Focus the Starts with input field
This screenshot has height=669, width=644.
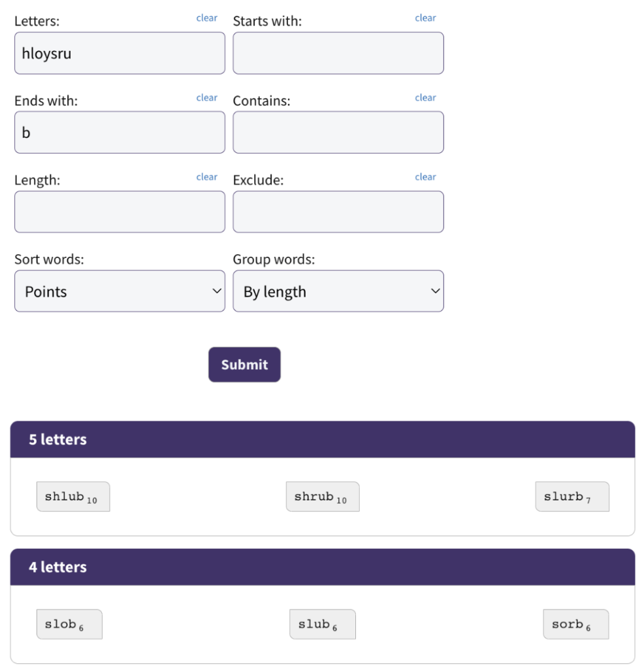[338, 53]
